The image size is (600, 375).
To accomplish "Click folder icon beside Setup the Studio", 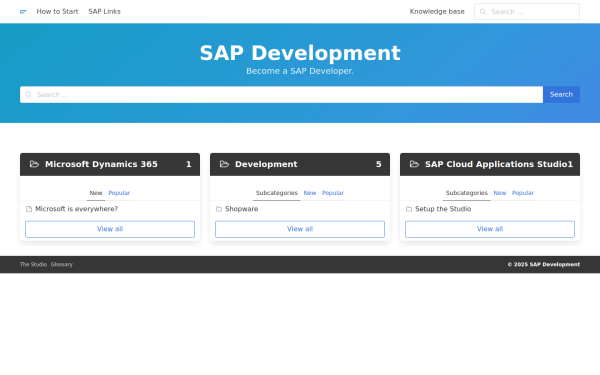I will 409,209.
